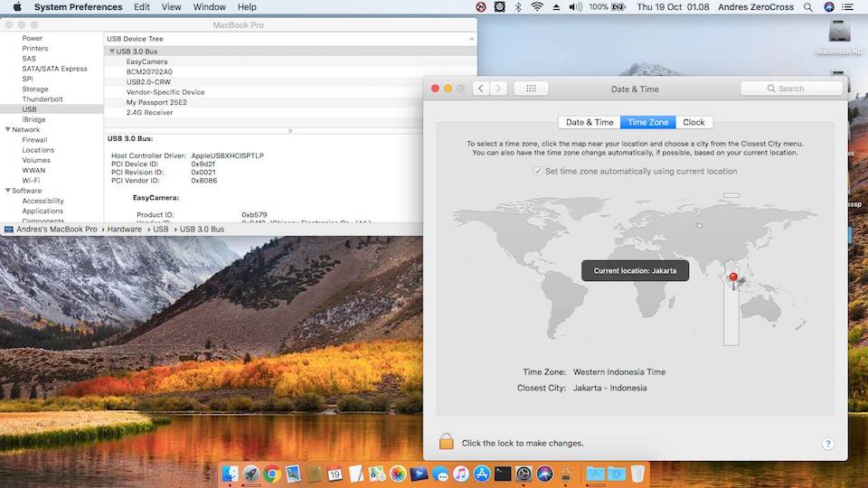Select Storage in the sidebar
This screenshot has height=488, width=868.
pyautogui.click(x=35, y=89)
